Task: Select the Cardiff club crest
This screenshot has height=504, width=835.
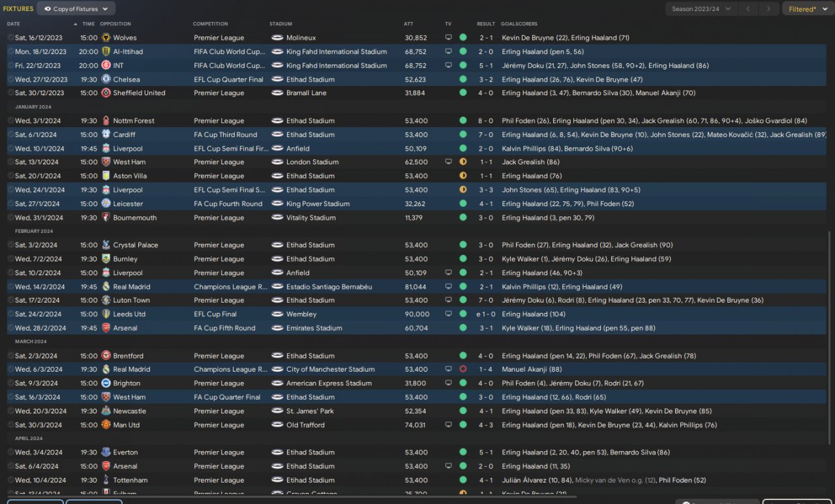Action: click(x=106, y=134)
